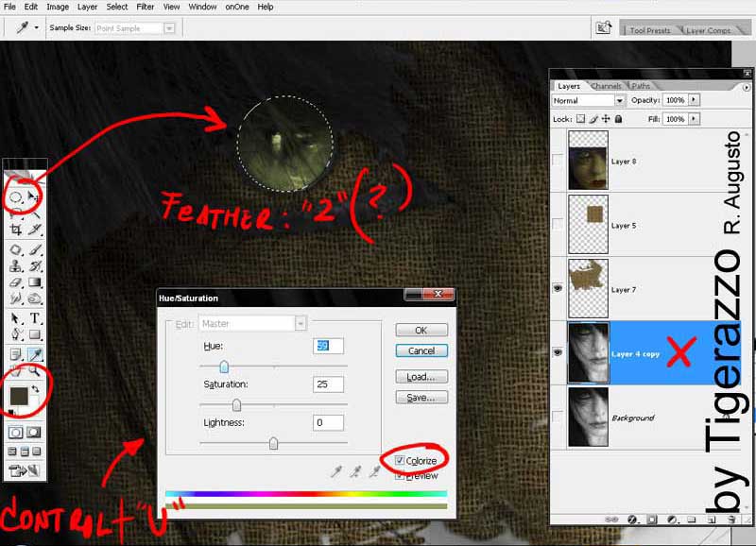Select the Crop tool

[15, 230]
